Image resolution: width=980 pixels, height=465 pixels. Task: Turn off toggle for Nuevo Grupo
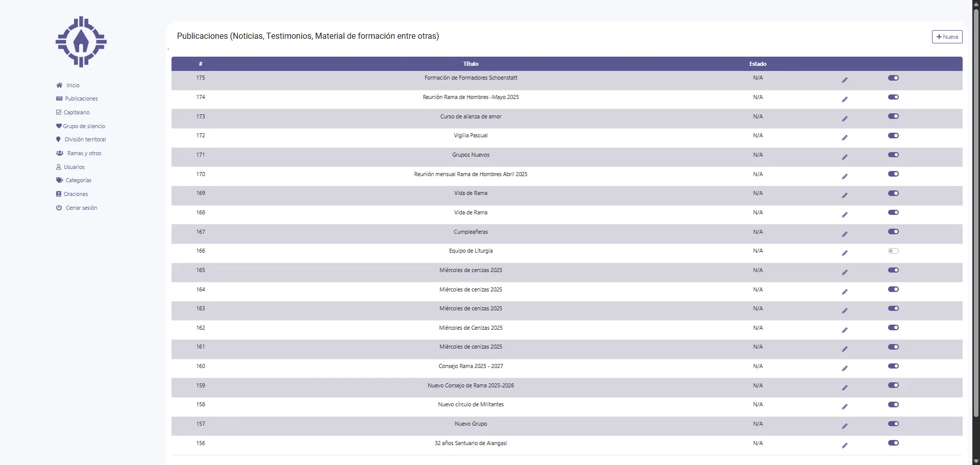pos(893,424)
